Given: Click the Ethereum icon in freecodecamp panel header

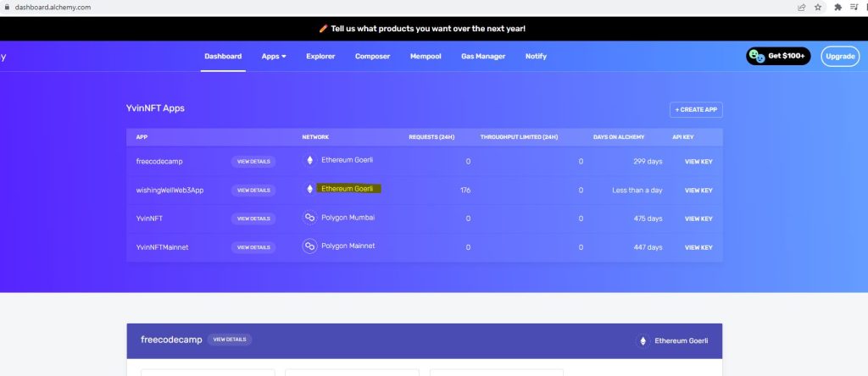Looking at the screenshot, I should coord(643,340).
